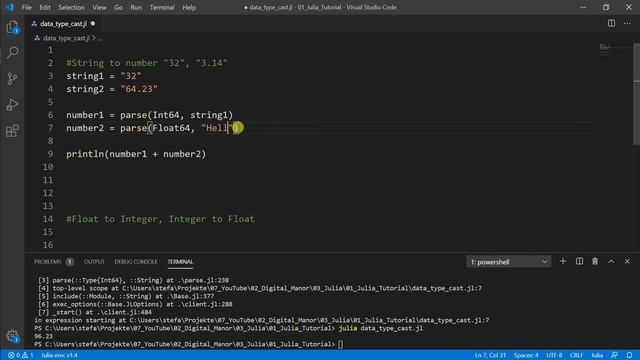Click the terminal output value 96.23
Viewport: 640px width, 360px height.
coord(43,336)
